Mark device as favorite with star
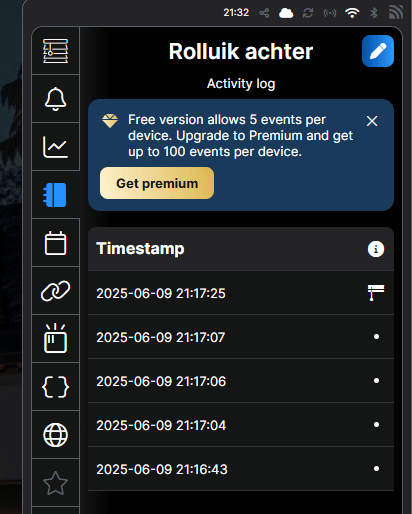The width and height of the screenshot is (412, 514). 55,483
